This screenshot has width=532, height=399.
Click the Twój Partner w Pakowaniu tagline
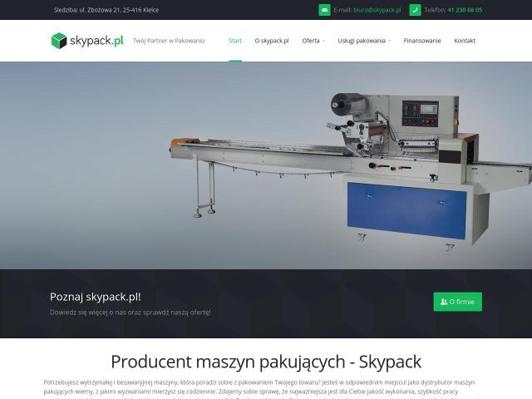click(169, 41)
